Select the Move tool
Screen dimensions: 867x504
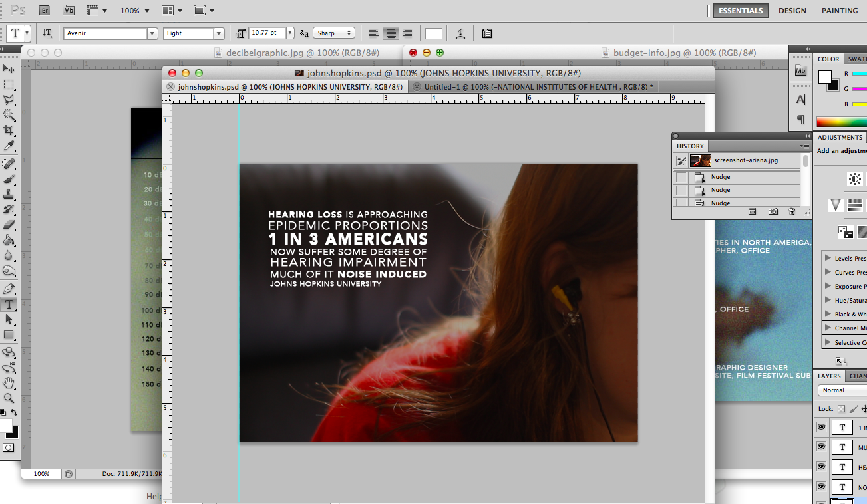[9, 69]
